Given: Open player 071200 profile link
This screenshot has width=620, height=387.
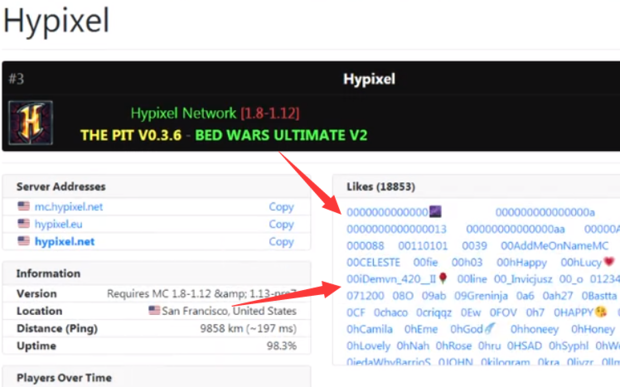Looking at the screenshot, I should tap(365, 296).
